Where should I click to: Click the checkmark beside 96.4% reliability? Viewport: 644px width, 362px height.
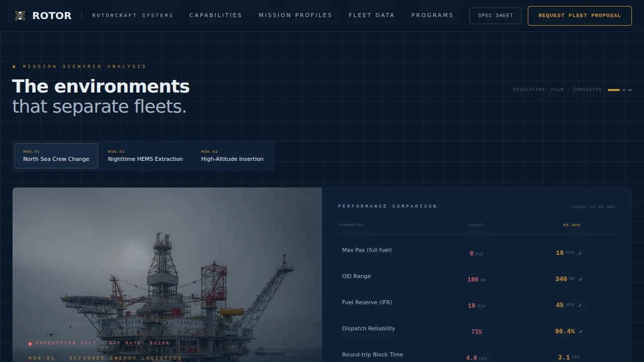click(581, 332)
